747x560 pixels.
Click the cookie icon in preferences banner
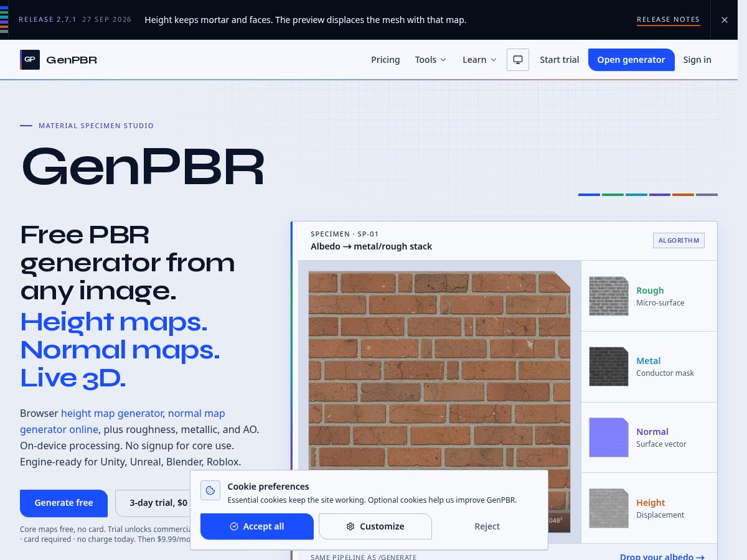pos(210,490)
